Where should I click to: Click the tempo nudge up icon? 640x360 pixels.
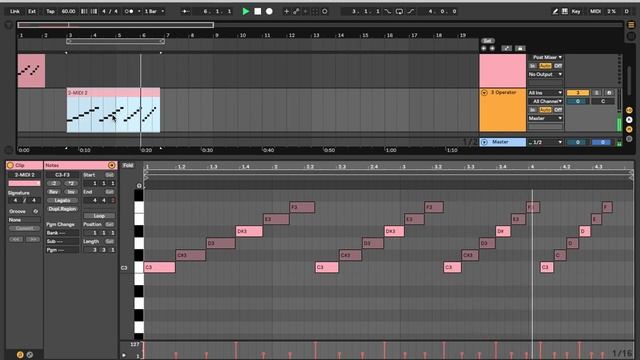[x=93, y=11]
